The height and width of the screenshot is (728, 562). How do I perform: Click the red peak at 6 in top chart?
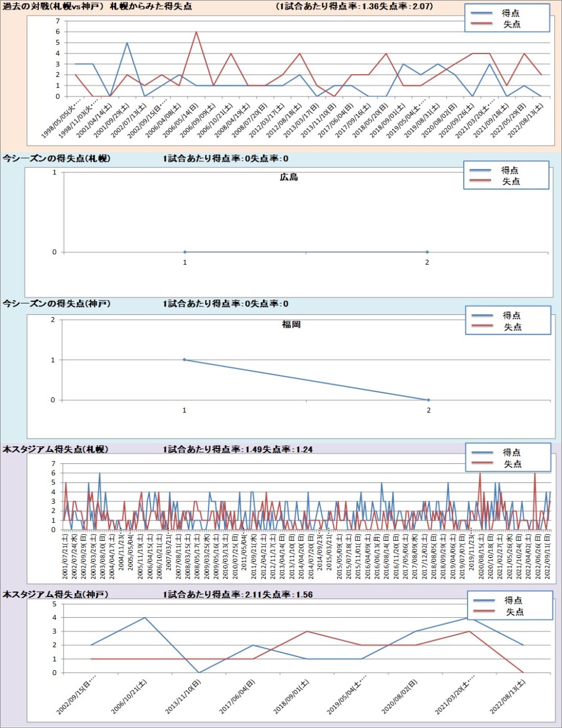196,32
